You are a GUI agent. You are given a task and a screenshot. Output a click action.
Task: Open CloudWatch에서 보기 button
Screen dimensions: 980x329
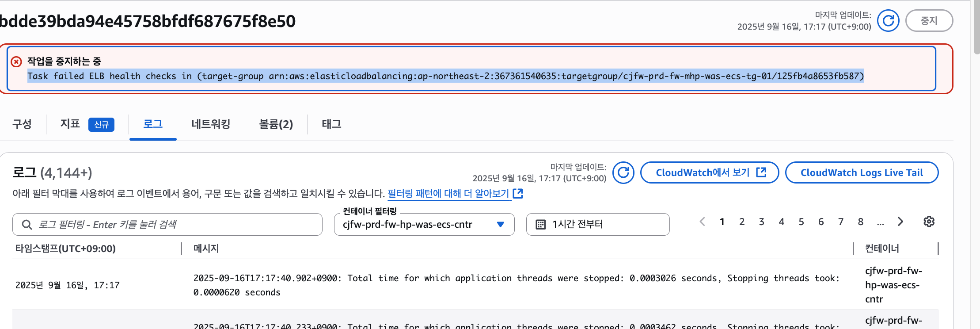(x=710, y=172)
